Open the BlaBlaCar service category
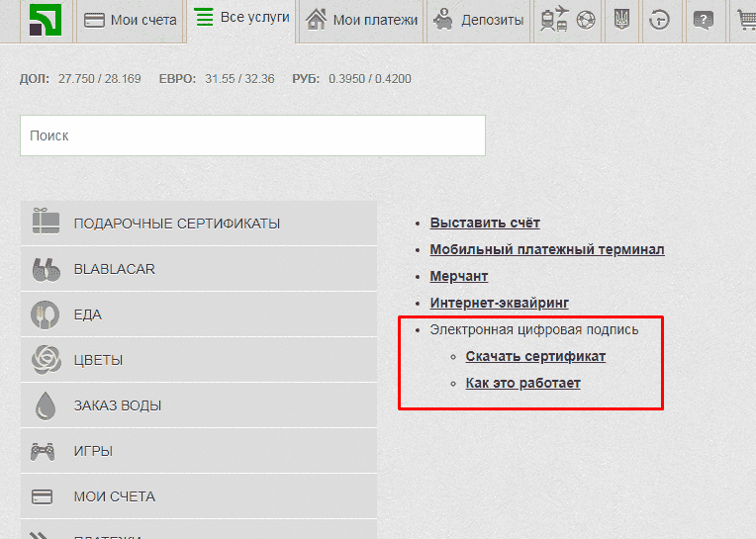This screenshot has width=756, height=539. click(x=198, y=269)
